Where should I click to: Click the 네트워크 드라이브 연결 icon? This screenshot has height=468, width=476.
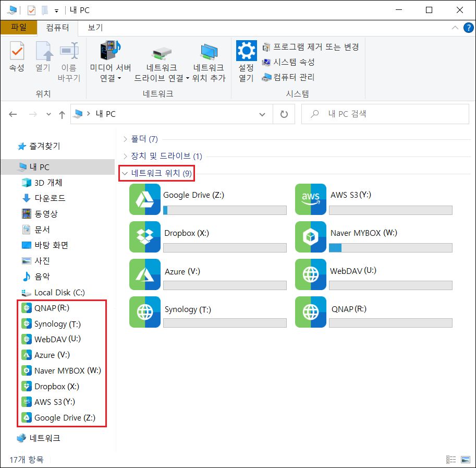click(161, 53)
